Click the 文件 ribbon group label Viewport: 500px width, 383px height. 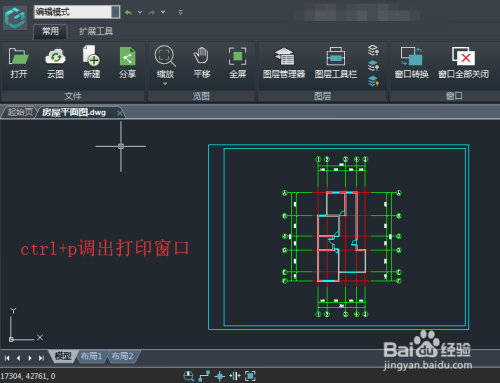pos(73,96)
